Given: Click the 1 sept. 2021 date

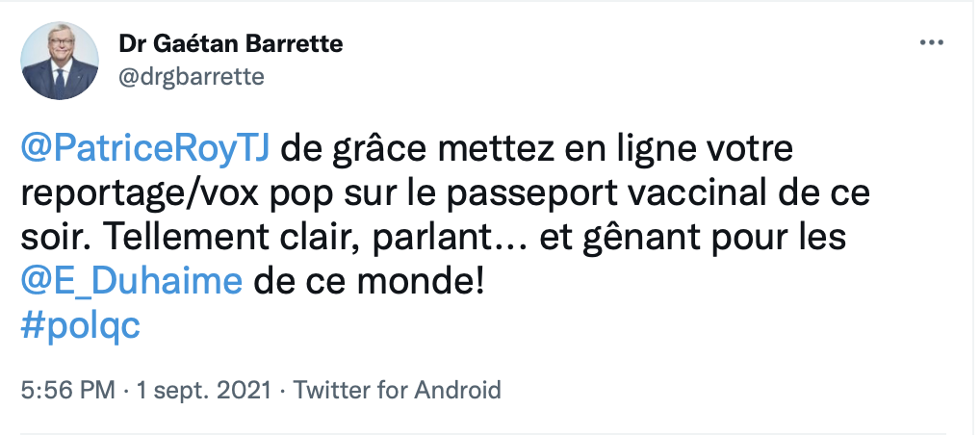Looking at the screenshot, I should point(204,391).
